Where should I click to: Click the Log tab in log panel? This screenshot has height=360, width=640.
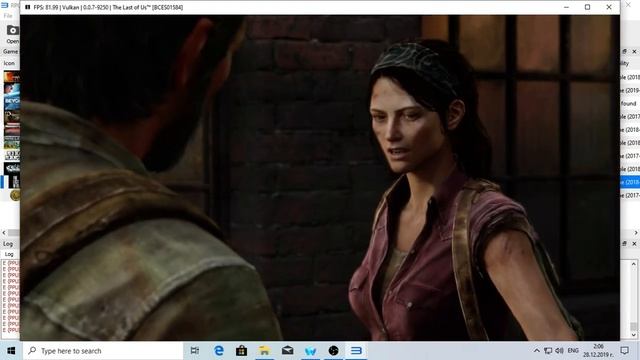coord(9,254)
